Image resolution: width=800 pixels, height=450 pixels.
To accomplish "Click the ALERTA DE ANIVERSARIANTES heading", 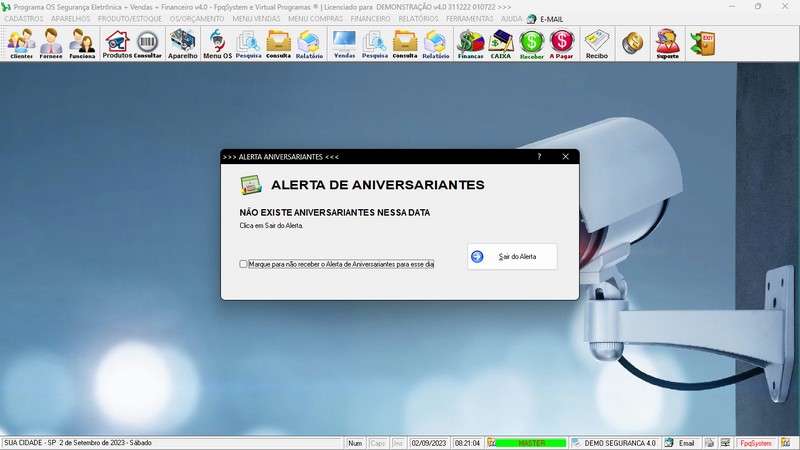I will click(x=378, y=185).
